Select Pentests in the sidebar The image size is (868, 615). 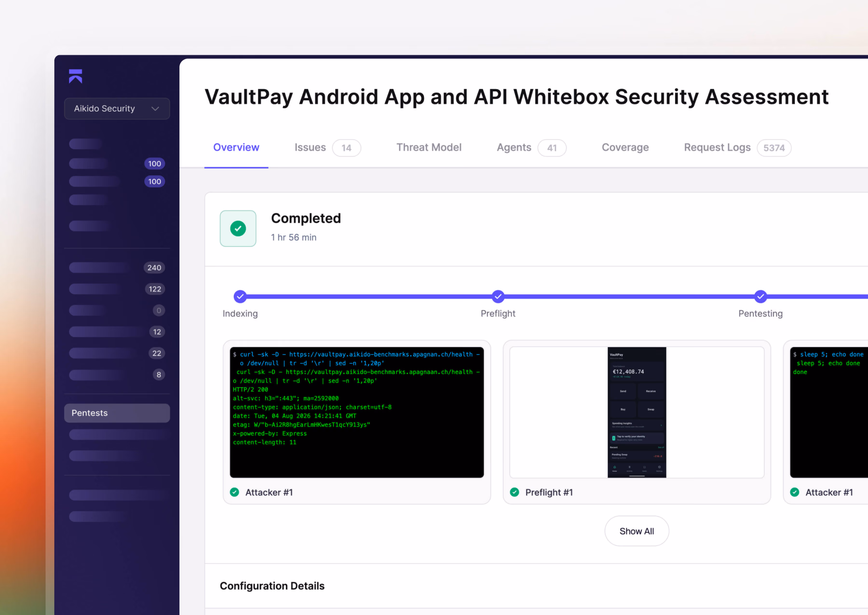click(x=117, y=413)
